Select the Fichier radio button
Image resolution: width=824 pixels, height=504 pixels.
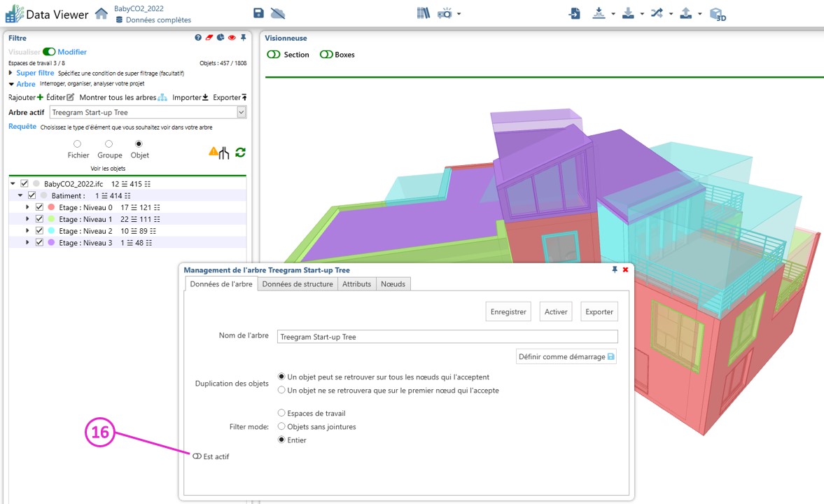(x=78, y=144)
